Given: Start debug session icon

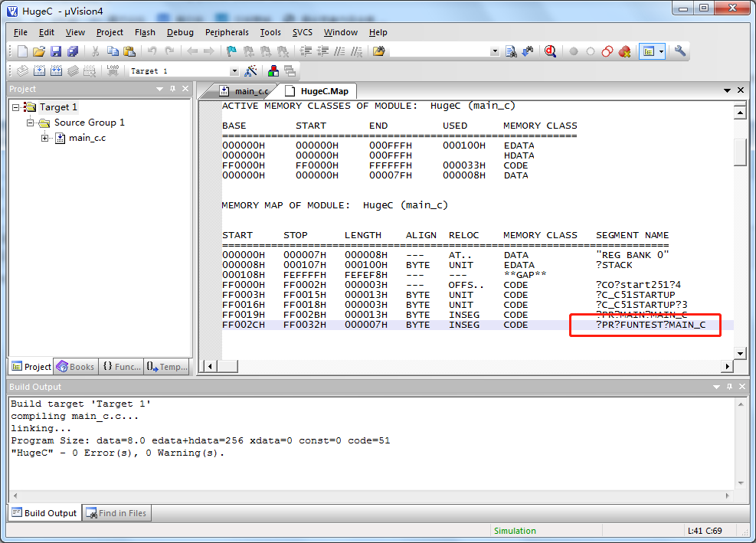Looking at the screenshot, I should 550,51.
